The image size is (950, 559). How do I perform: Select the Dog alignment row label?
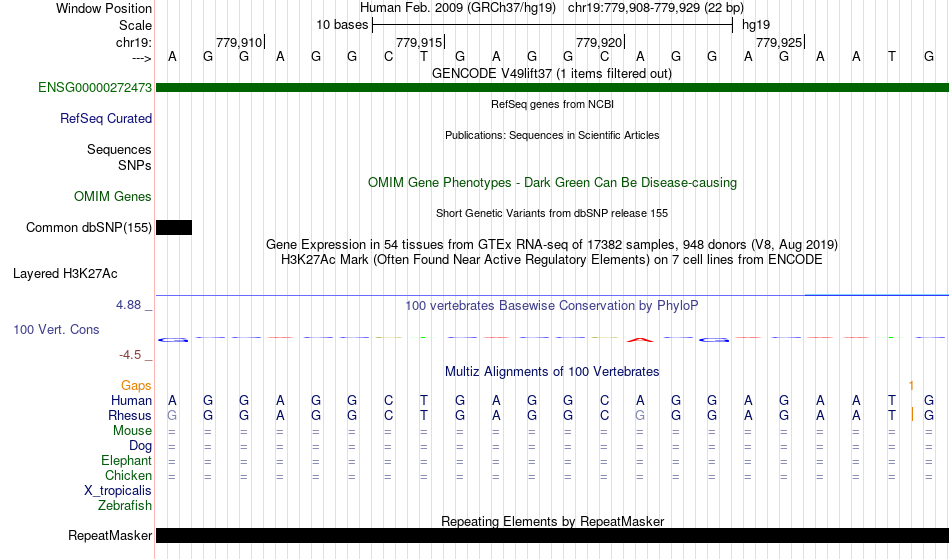(140, 446)
